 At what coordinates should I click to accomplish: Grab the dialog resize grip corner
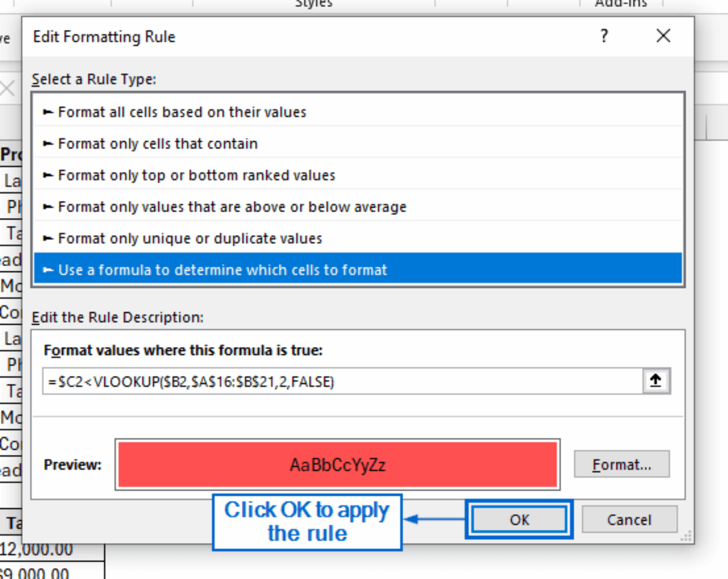click(686, 536)
